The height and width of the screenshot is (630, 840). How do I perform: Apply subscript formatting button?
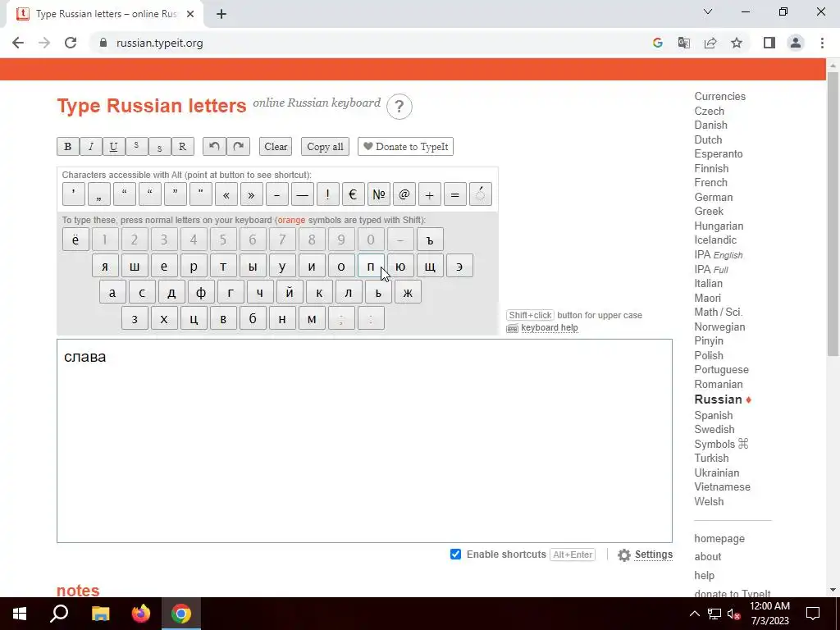(160, 147)
